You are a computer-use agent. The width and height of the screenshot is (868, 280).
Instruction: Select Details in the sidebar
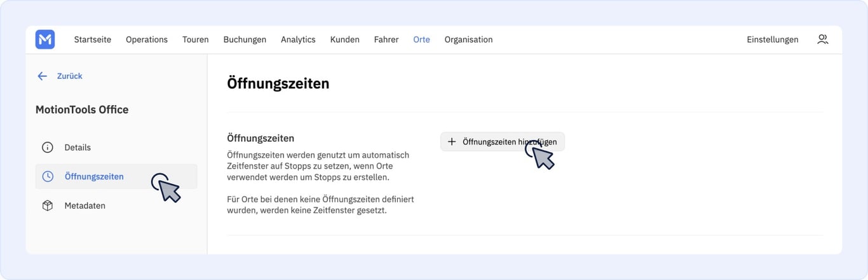pos(116,147)
